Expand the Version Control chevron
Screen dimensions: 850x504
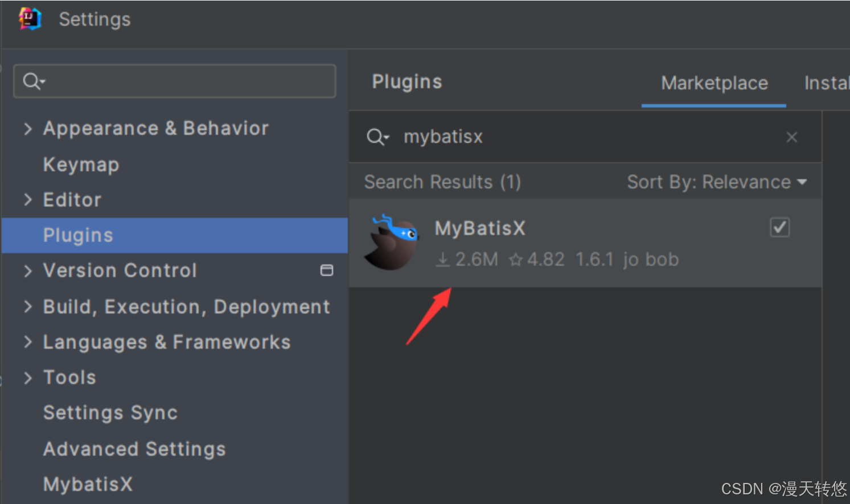click(x=28, y=271)
